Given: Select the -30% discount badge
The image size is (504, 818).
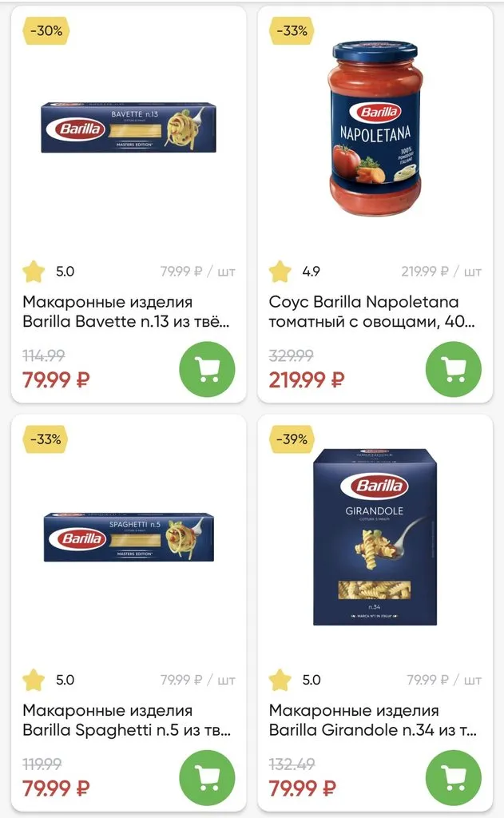Looking at the screenshot, I should (46, 33).
